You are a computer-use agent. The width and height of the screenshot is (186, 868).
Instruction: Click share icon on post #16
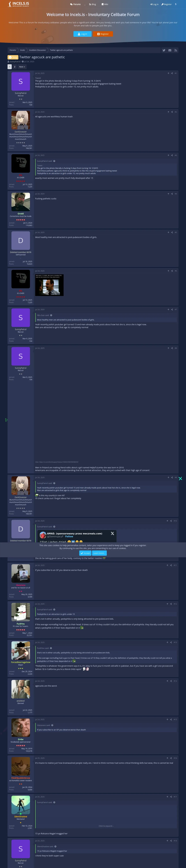tap(171, 758)
